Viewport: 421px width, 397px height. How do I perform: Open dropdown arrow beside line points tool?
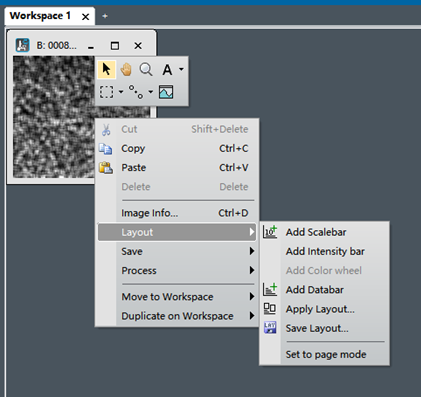(151, 92)
